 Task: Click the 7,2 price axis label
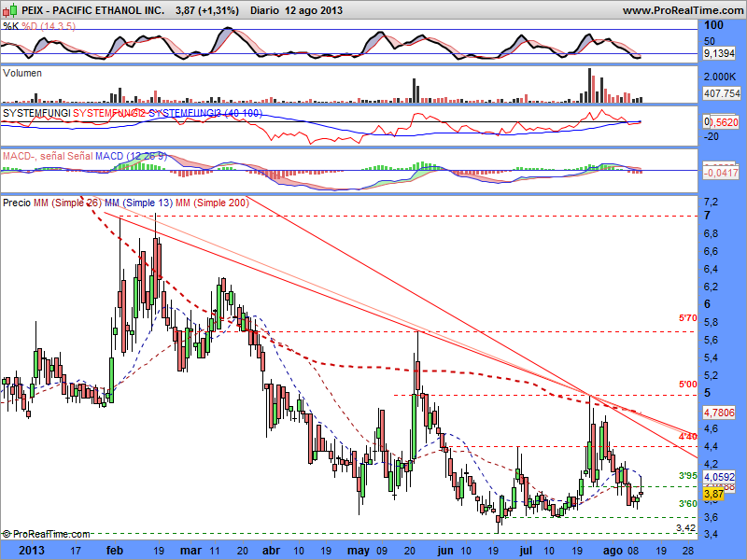711,203
